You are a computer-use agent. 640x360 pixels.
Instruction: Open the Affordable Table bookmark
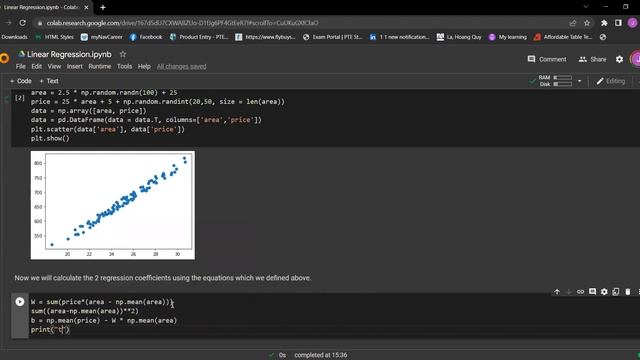coord(562,37)
